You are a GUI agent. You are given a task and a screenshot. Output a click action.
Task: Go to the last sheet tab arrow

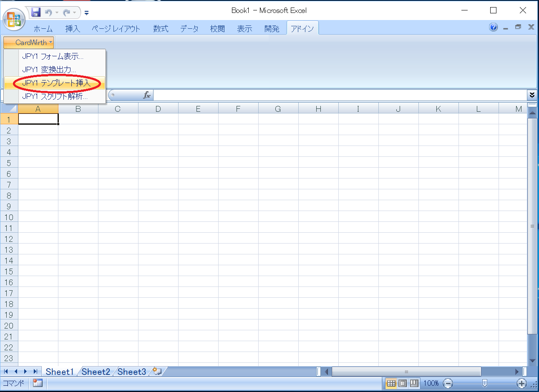point(35,371)
